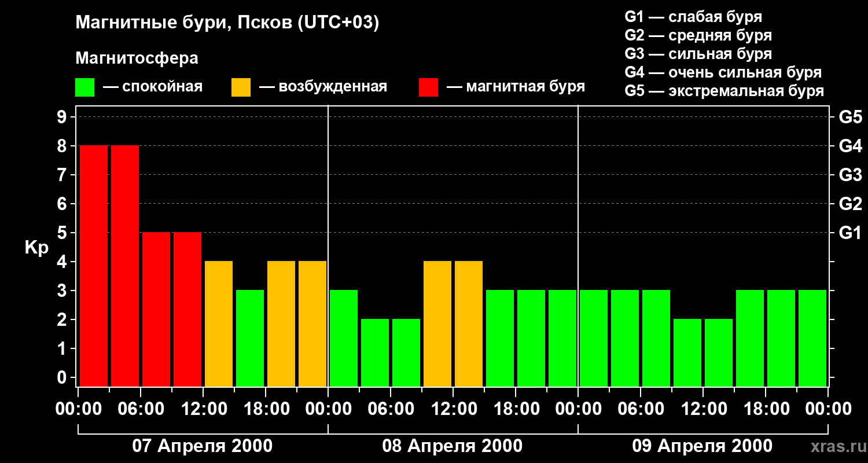
Task: Click the Kp axis title on the left
Action: [36, 248]
